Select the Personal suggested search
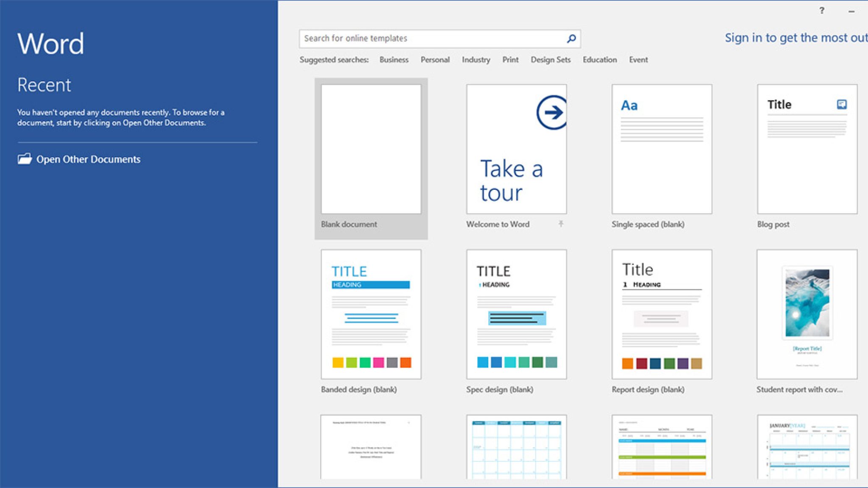This screenshot has height=488, width=868. [435, 60]
